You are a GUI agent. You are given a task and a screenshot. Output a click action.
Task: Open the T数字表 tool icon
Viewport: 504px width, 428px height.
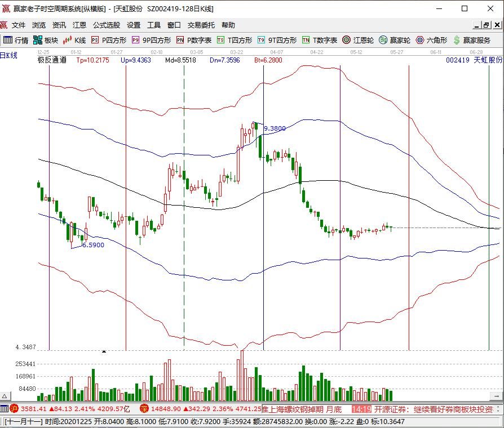click(320, 40)
